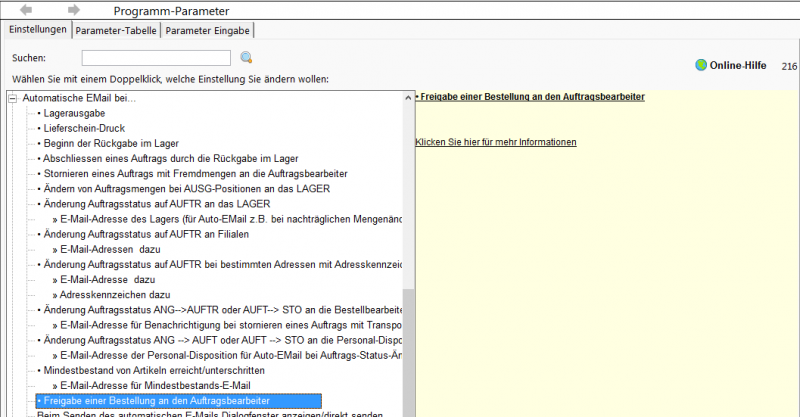Select the Lagerausgabe tree entry
Screen dimensions: 800x417
point(74,113)
